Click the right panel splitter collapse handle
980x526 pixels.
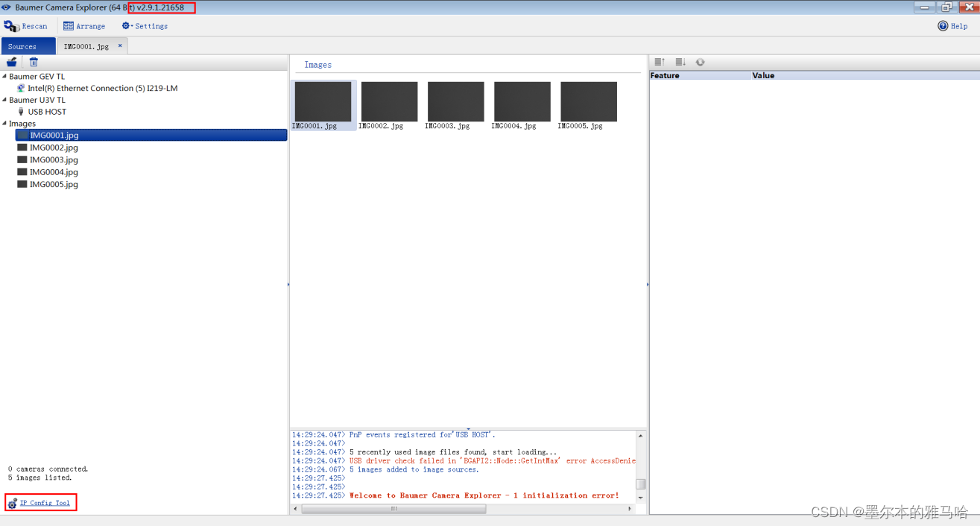tap(648, 284)
